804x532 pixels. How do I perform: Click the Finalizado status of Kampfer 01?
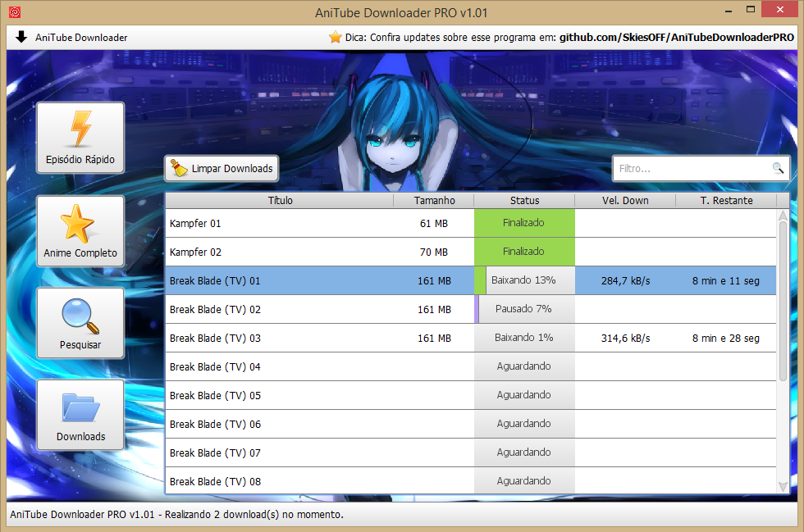(x=524, y=223)
